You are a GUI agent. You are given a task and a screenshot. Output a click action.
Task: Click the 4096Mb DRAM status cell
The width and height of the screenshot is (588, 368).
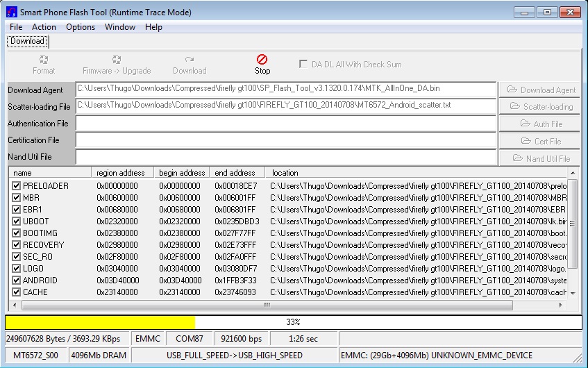pos(99,356)
